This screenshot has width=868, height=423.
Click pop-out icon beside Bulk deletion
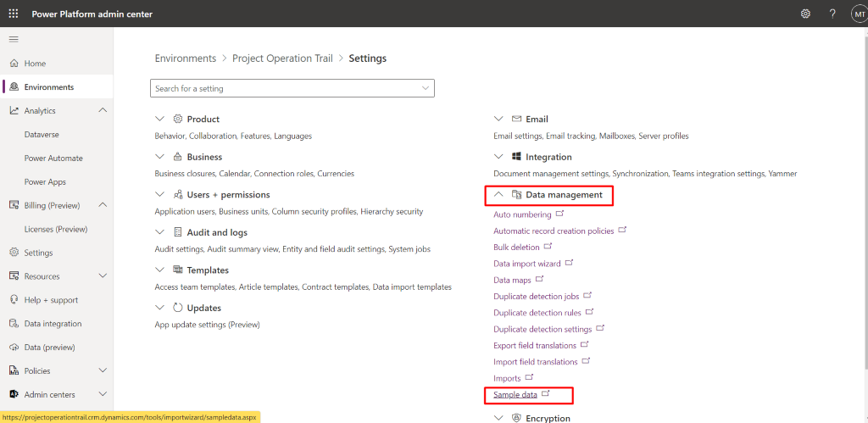click(548, 247)
